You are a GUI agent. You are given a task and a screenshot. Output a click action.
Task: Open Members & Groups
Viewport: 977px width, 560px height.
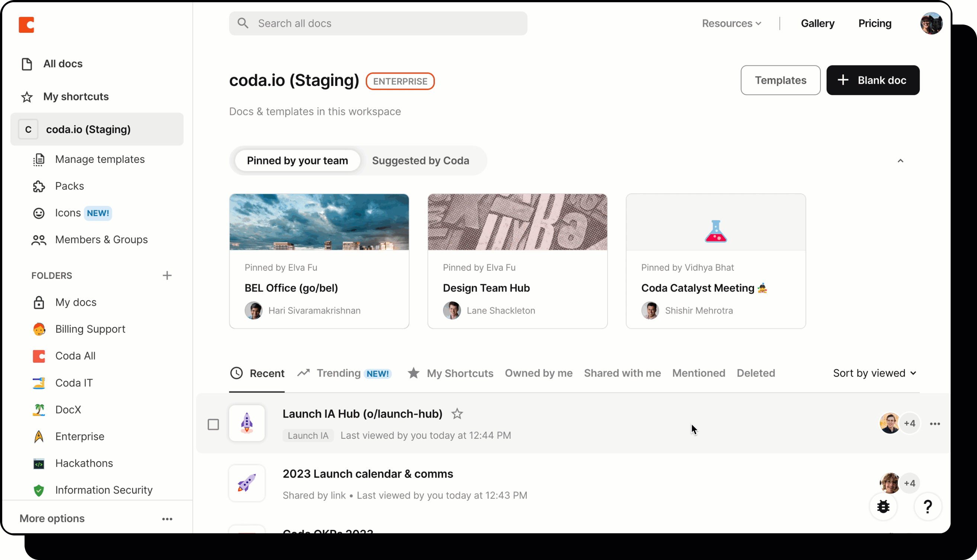[102, 239]
